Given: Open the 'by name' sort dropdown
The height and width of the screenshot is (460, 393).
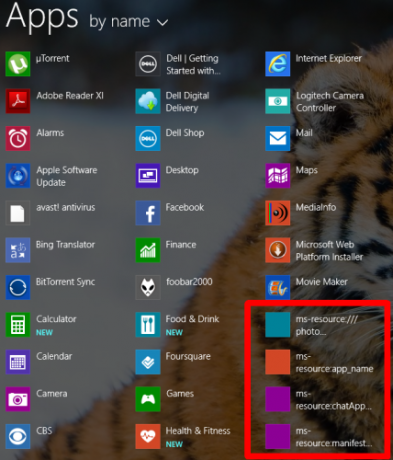Looking at the screenshot, I should (128, 22).
